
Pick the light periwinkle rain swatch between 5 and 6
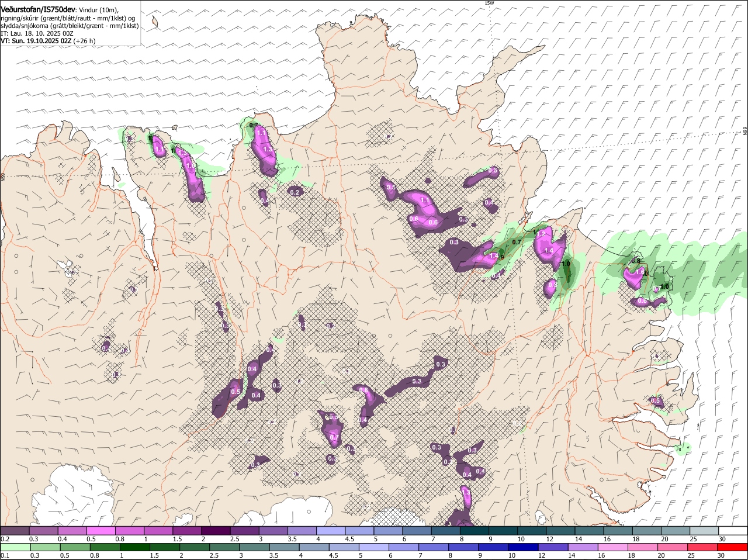[374, 547]
